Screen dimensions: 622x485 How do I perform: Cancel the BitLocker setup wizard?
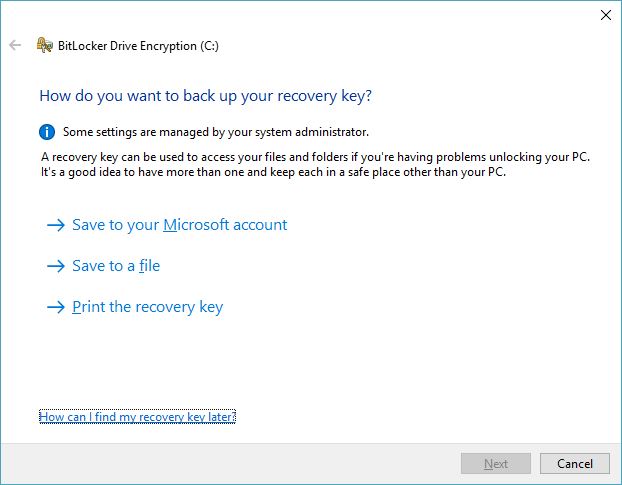tap(575, 463)
